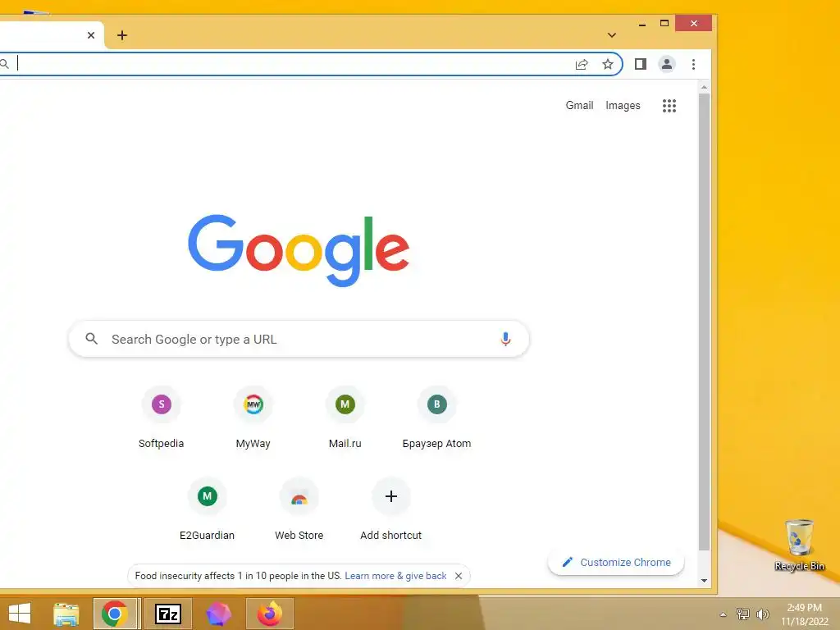
Task: Click the Google logo
Action: [x=299, y=250]
